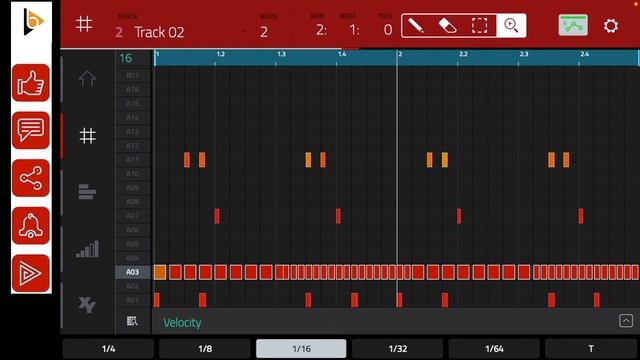Image resolution: width=640 pixels, height=360 pixels.
Task: Select the A09 pad row label
Action: (133, 188)
